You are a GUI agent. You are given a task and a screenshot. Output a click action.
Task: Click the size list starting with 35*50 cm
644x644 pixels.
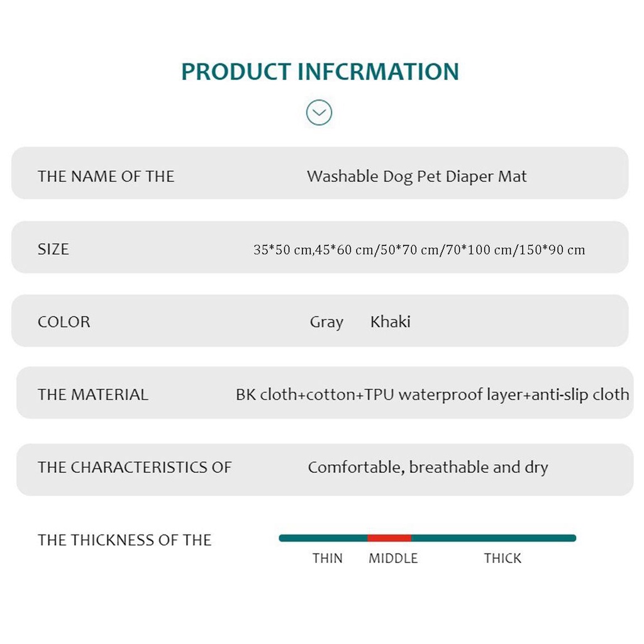pyautogui.click(x=419, y=250)
